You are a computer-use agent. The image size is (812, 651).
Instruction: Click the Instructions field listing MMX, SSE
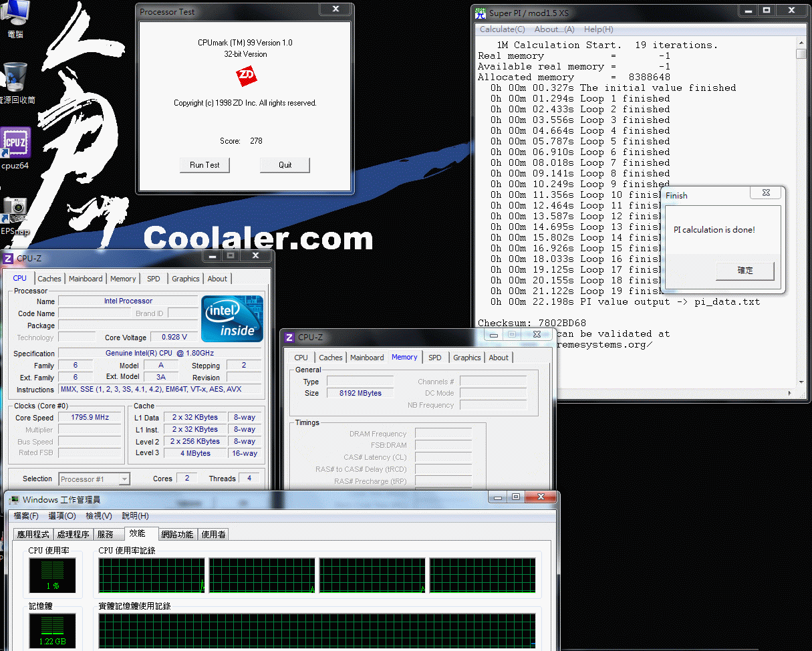point(159,389)
